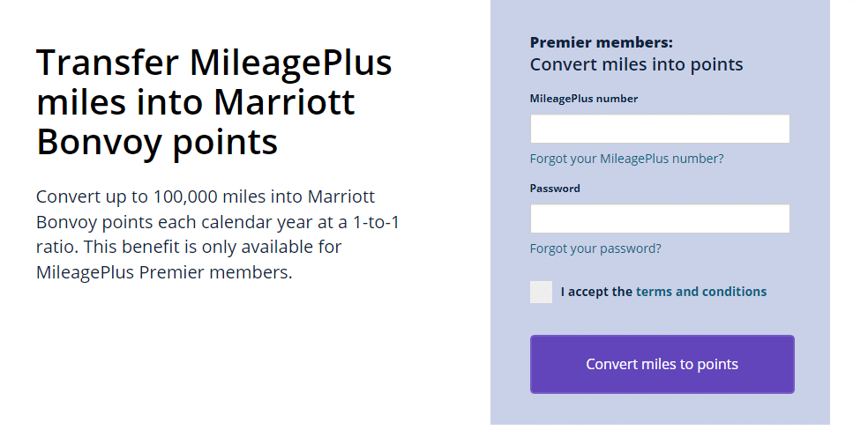
Task: Follow the Forgot your password link
Action: 595,248
